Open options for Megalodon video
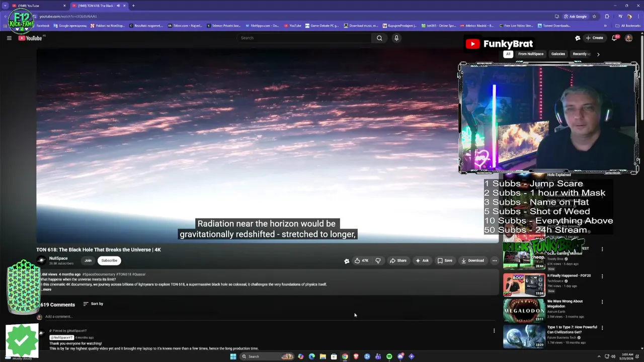The height and width of the screenshot is (362, 644). tap(602, 302)
